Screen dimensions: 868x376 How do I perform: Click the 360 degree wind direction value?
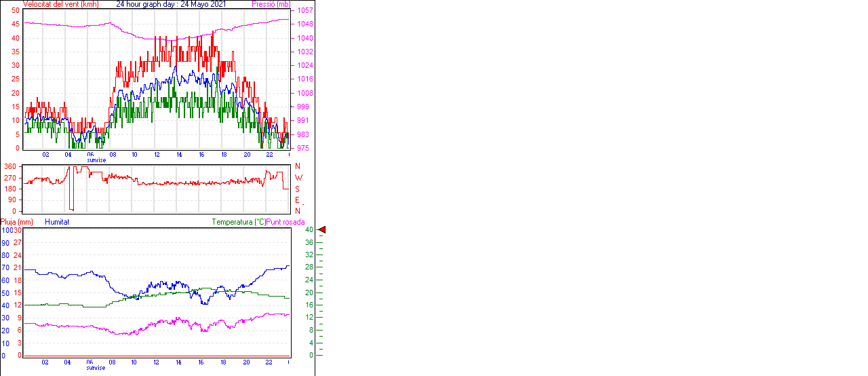point(10,166)
